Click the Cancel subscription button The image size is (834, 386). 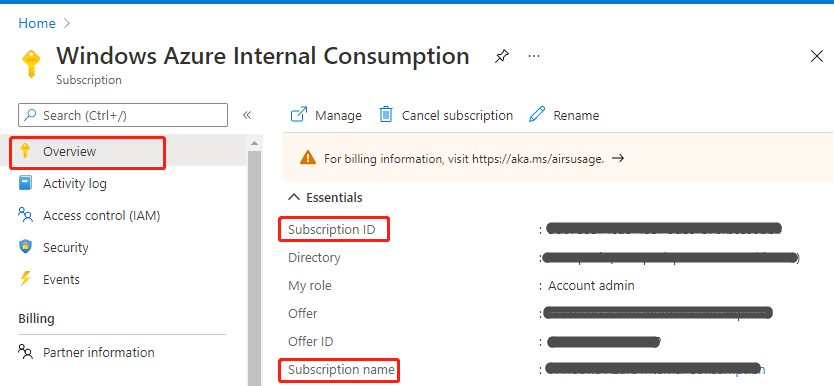(446, 115)
